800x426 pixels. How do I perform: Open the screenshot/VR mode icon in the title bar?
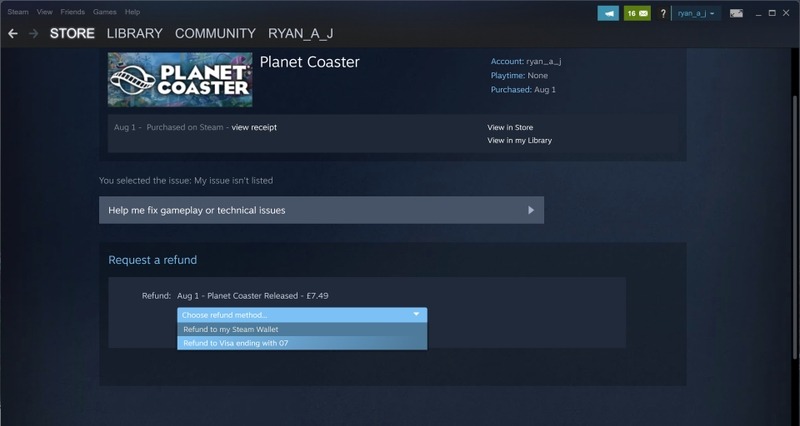click(x=736, y=13)
